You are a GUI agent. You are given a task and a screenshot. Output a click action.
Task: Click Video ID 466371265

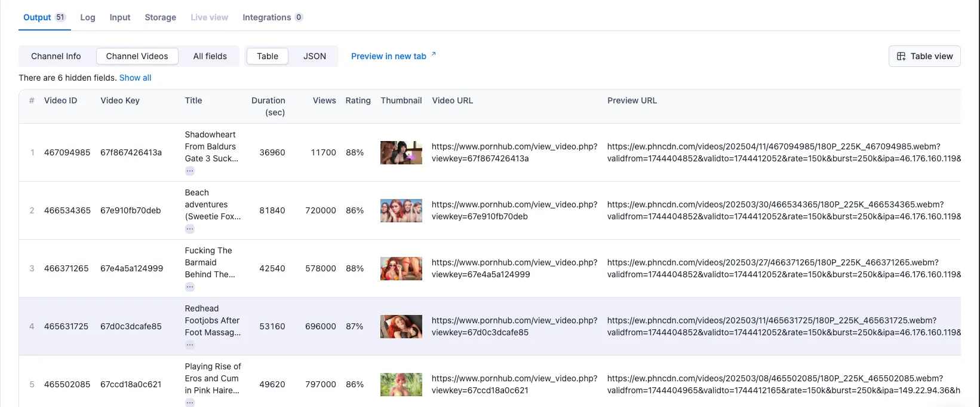(x=66, y=268)
